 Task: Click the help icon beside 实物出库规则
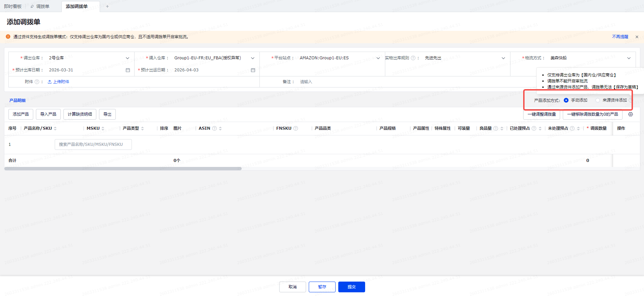point(413,58)
